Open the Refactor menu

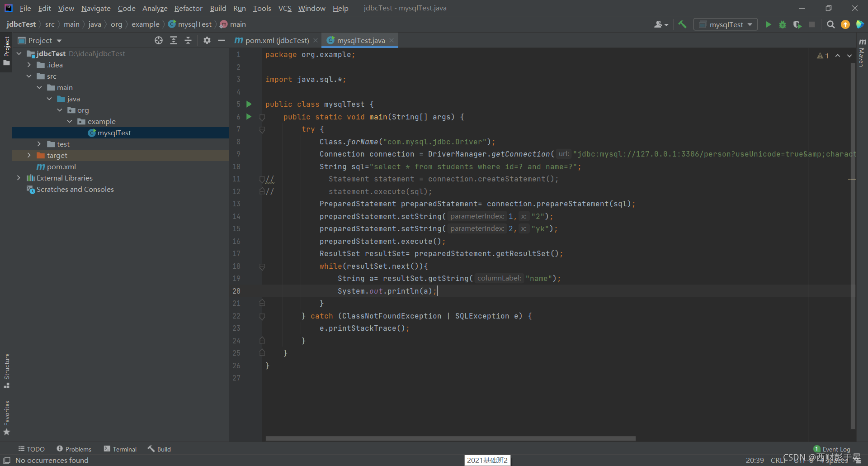tap(189, 8)
